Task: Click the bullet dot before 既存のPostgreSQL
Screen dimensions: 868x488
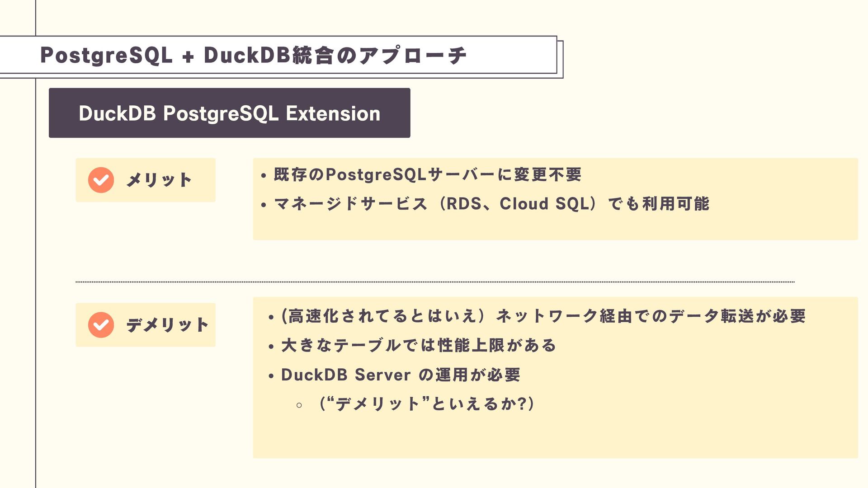Action: point(263,176)
